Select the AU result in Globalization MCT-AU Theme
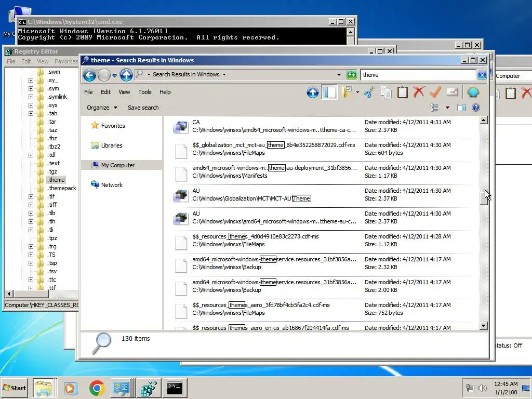 pyautogui.click(x=322, y=195)
